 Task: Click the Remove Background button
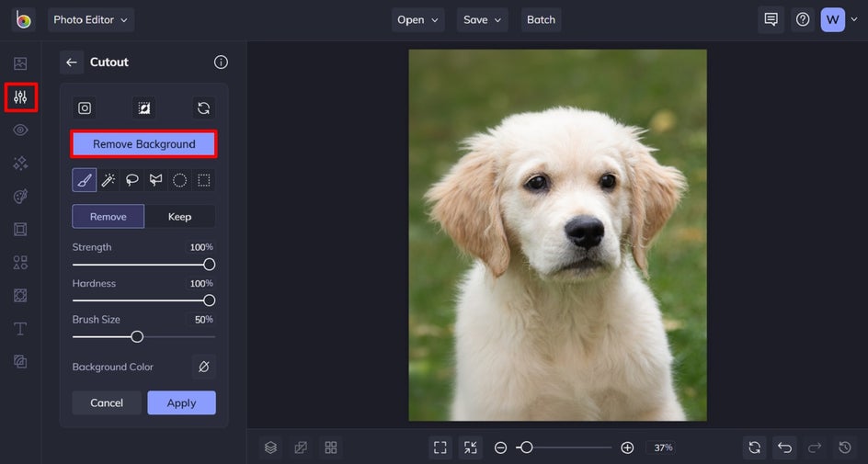click(x=144, y=144)
